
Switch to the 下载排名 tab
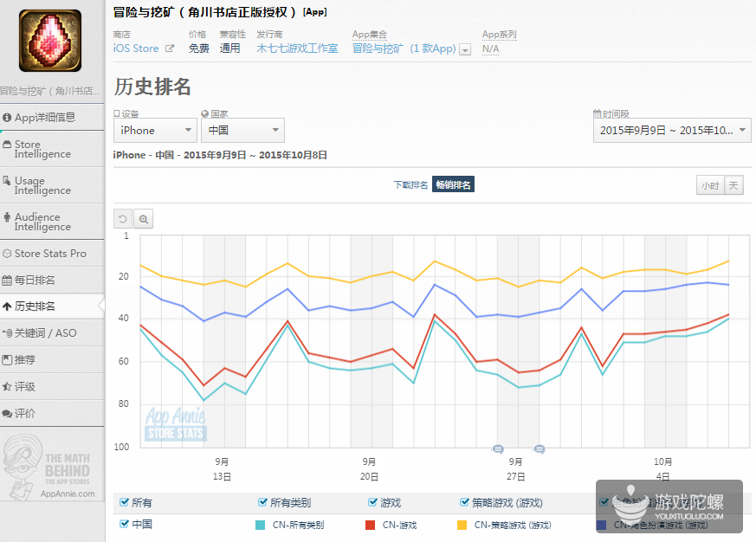click(x=410, y=185)
